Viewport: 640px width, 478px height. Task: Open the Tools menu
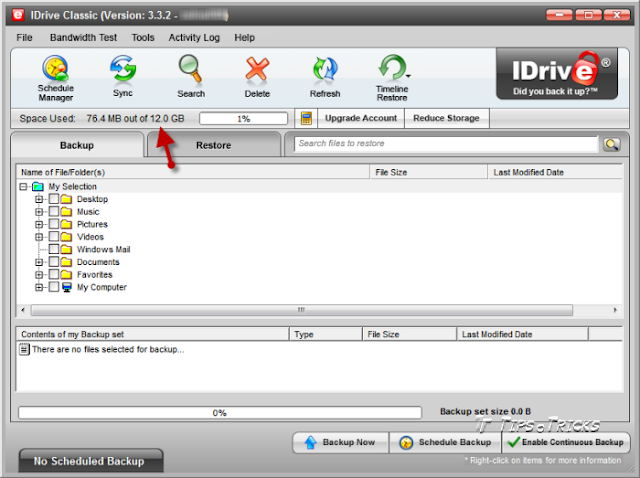pos(143,38)
